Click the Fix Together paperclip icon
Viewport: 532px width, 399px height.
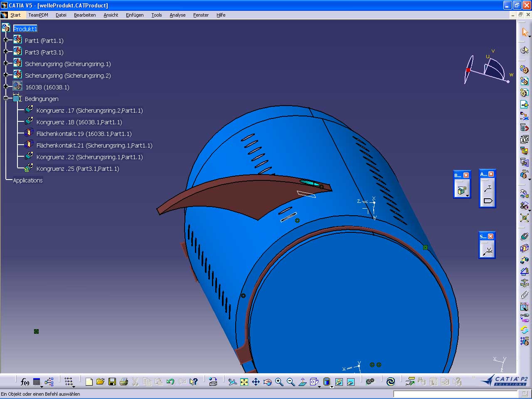click(x=525, y=295)
